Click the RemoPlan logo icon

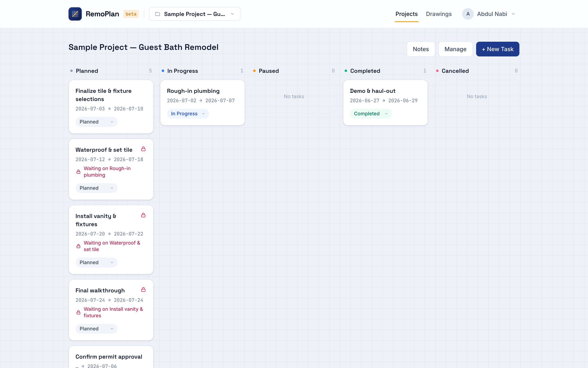pos(75,14)
